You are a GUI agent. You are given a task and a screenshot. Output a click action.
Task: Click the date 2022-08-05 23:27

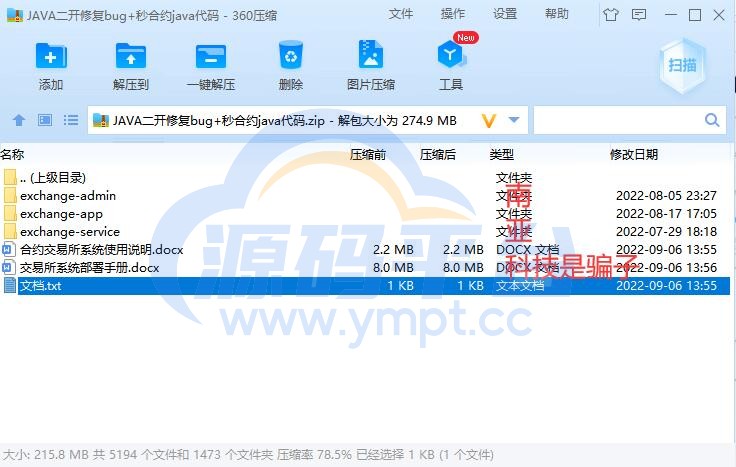[666, 196]
